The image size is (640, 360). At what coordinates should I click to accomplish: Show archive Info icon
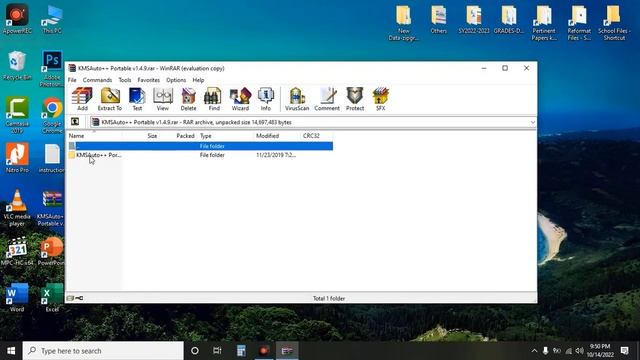point(266,99)
